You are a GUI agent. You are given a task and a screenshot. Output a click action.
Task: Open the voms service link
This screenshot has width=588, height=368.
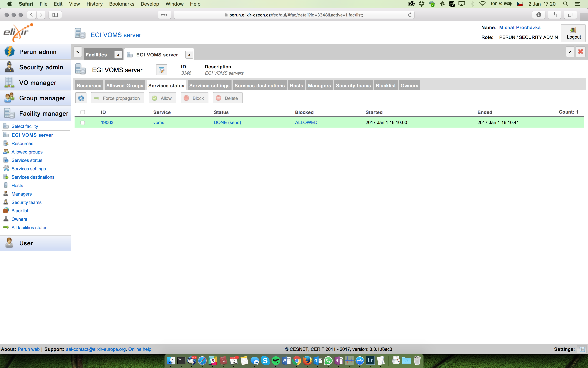click(159, 123)
